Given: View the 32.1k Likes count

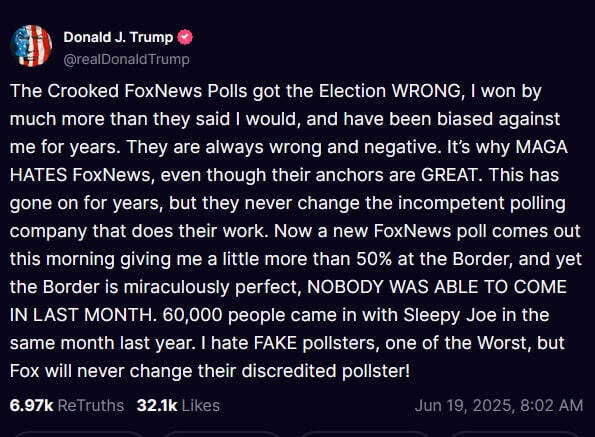Looking at the screenshot, I should [x=157, y=405].
